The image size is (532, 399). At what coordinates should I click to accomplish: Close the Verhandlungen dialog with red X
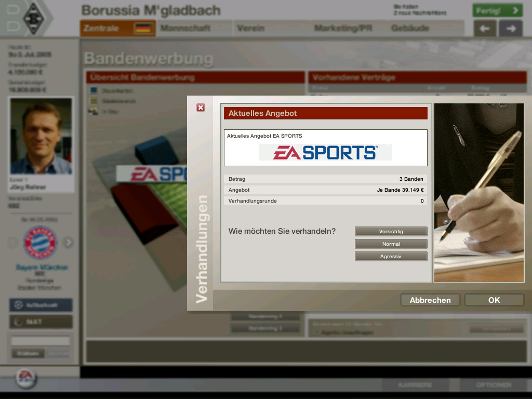tap(201, 108)
